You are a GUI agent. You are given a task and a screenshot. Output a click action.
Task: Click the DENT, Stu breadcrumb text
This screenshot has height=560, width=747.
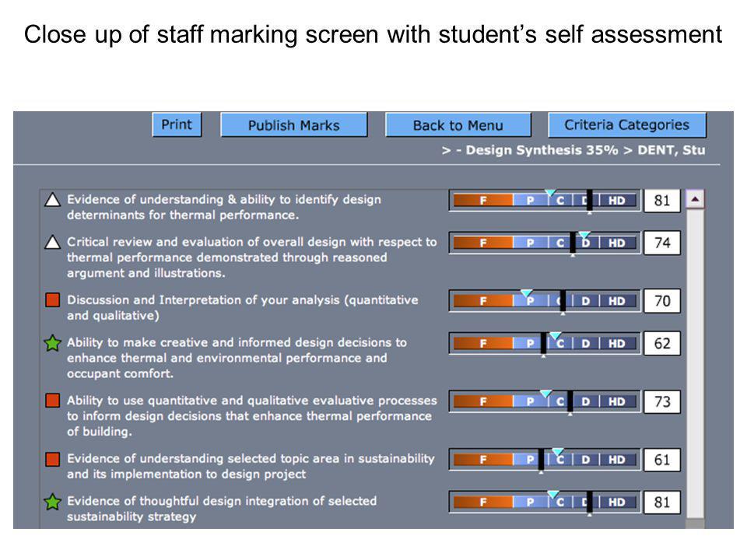coord(672,150)
